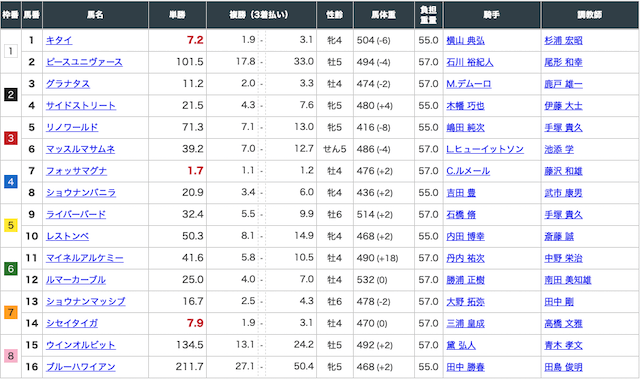Image resolution: width=640 pixels, height=379 pixels.
Task: Open horse link サイドストリート
Action: pos(81,106)
